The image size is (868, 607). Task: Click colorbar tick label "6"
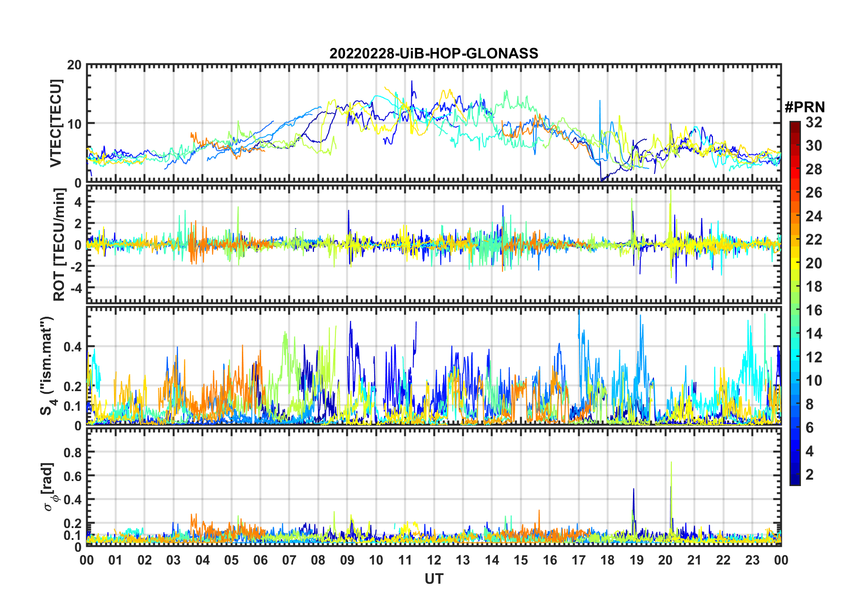coord(810,428)
